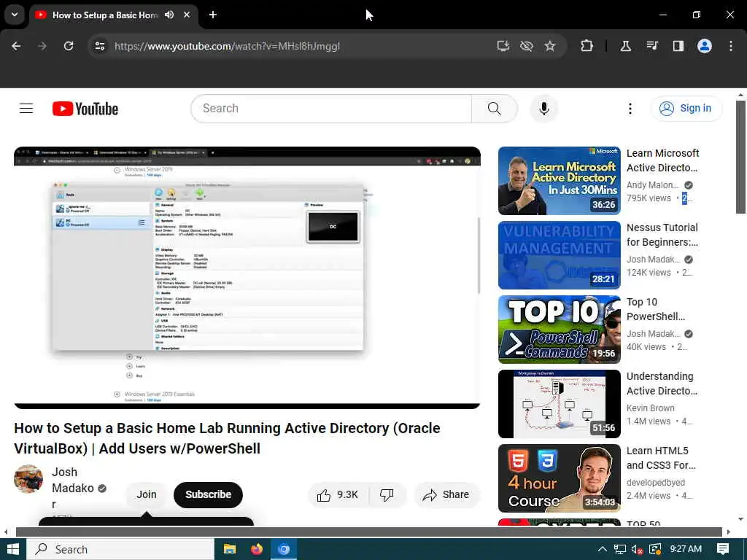Screen dimensions: 747x560
Task: Open browser extensions puzzle icon
Action: (587, 46)
